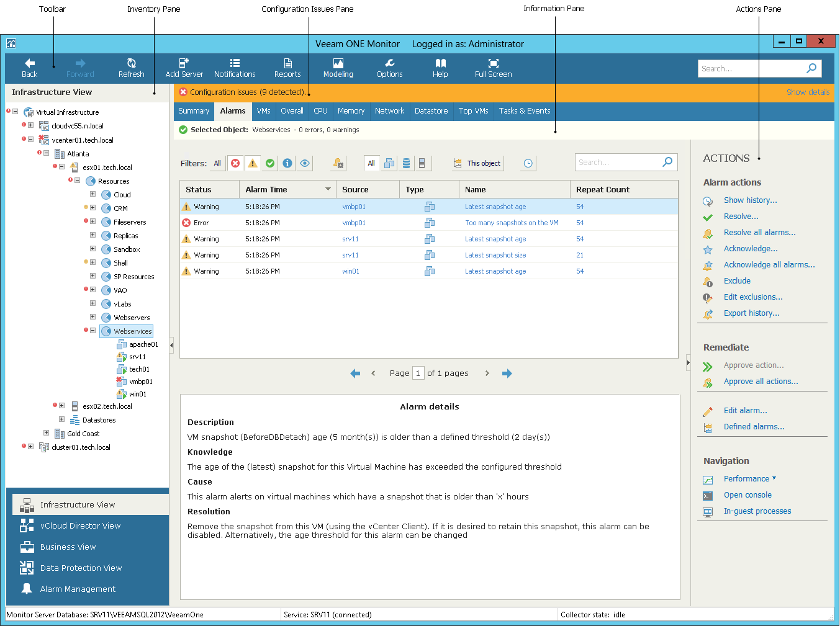Switch to Full Screen mode

tap(493, 68)
